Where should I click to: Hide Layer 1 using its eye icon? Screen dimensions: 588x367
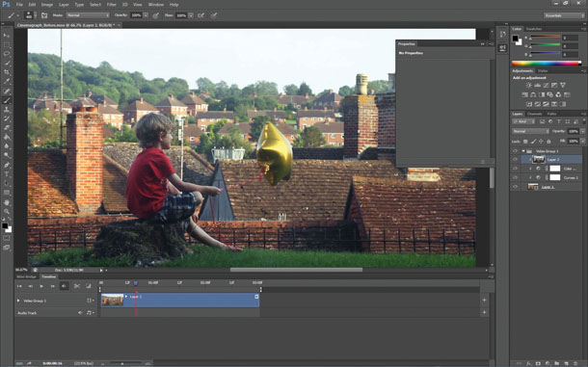click(515, 187)
